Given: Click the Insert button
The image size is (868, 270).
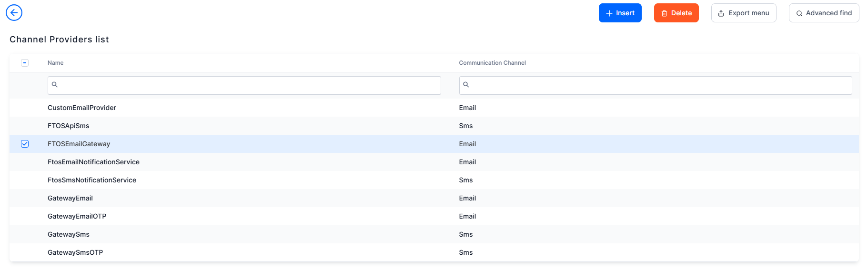Looking at the screenshot, I should (620, 13).
